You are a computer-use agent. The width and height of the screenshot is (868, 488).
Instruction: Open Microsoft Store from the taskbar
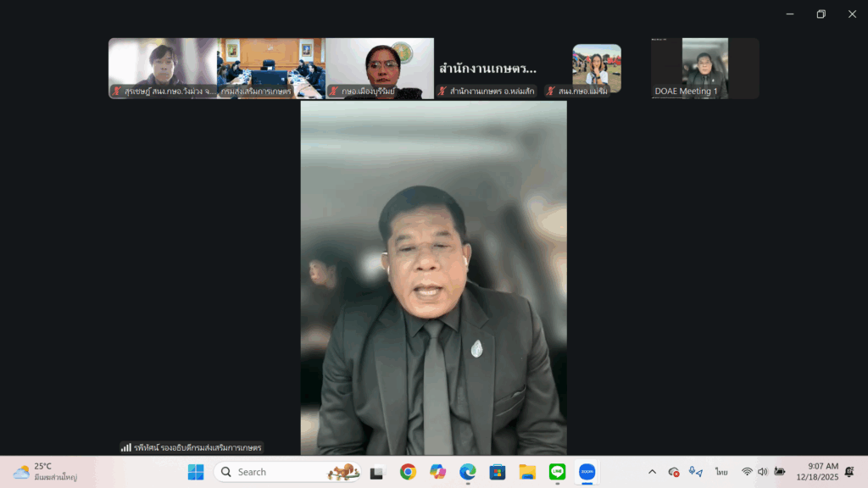pos(498,472)
